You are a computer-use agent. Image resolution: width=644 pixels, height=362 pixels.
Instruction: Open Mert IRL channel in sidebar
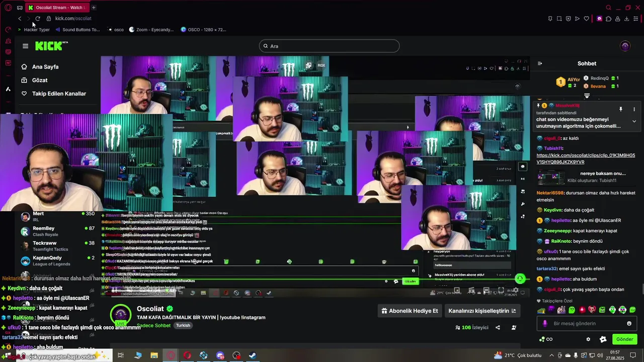(58, 217)
